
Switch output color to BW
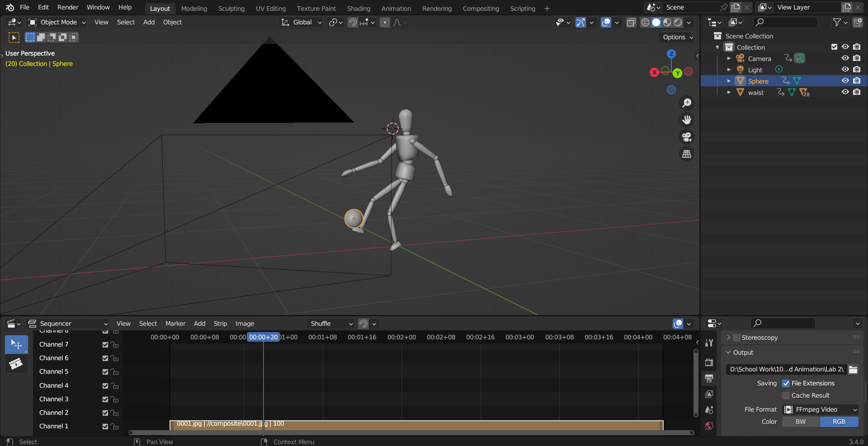(800, 422)
